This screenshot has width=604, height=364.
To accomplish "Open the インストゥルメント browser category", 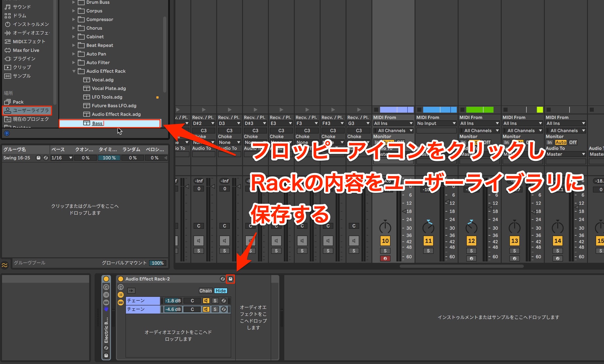I will pos(27,24).
